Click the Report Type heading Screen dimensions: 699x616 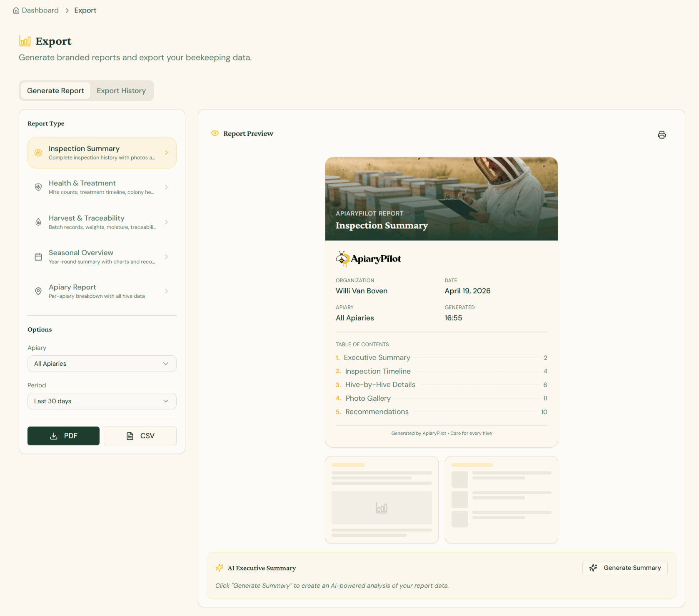46,124
